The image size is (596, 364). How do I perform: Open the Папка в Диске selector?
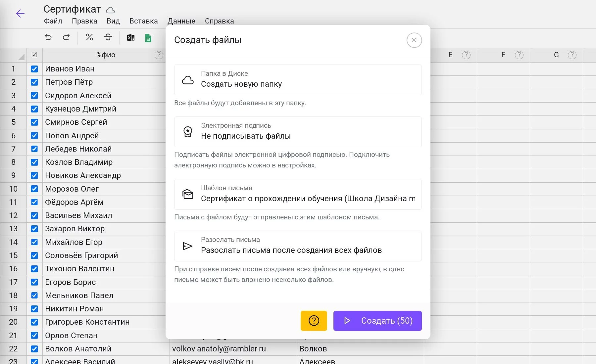point(298,80)
